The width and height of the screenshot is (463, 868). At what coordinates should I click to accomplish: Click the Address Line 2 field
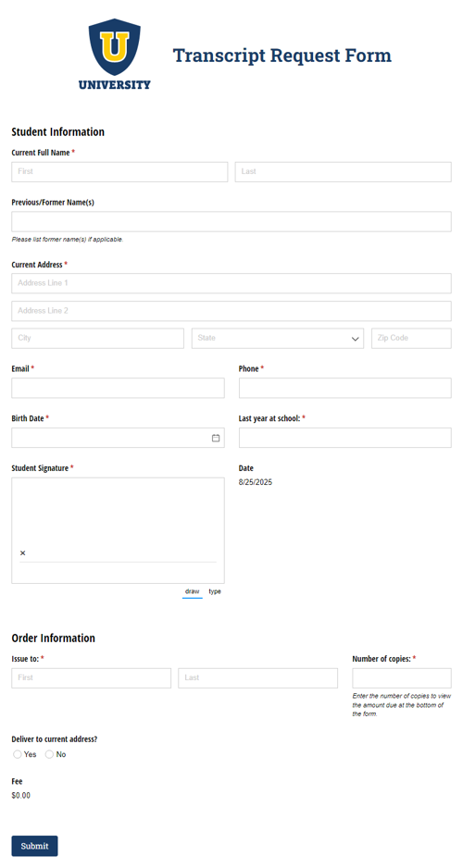click(x=231, y=311)
